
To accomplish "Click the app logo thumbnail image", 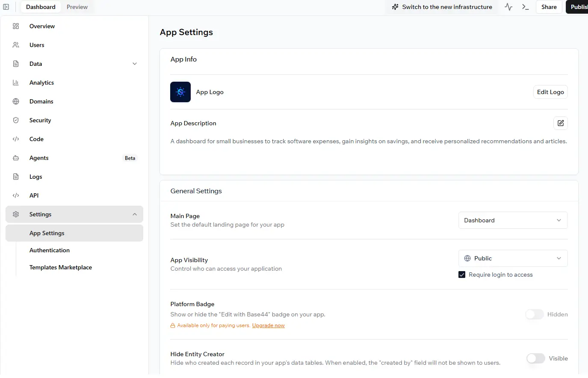I will [180, 92].
